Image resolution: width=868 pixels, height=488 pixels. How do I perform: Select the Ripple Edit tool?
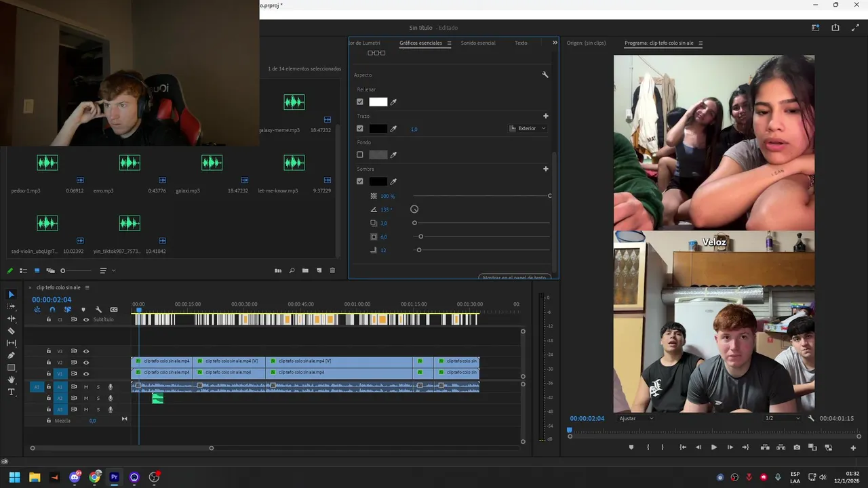[x=11, y=319]
